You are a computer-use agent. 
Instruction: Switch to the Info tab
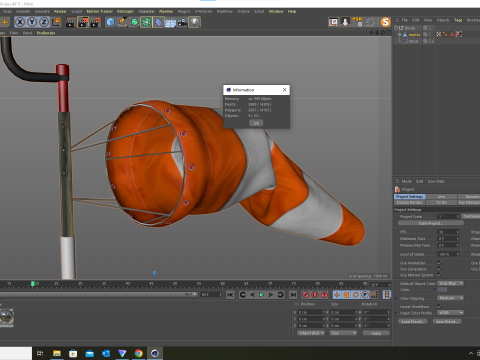coord(441,197)
